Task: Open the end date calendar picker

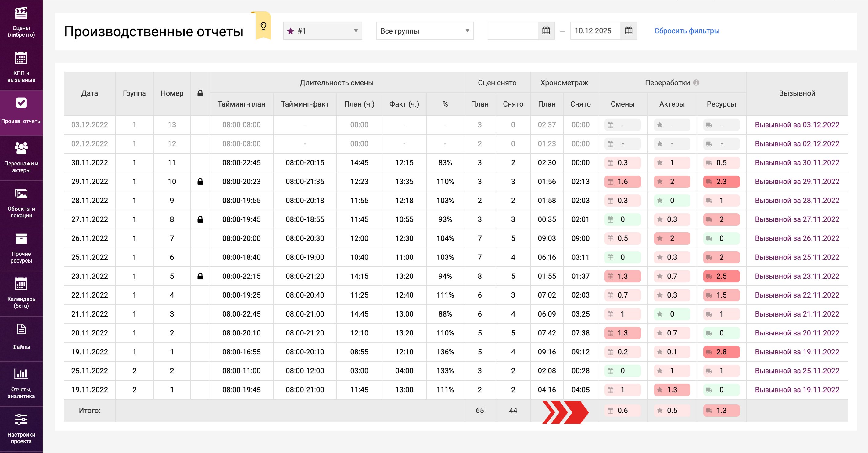Action: (628, 31)
